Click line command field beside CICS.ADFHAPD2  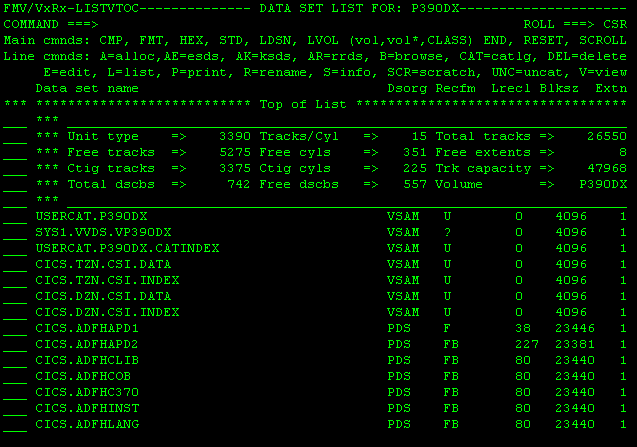point(15,345)
